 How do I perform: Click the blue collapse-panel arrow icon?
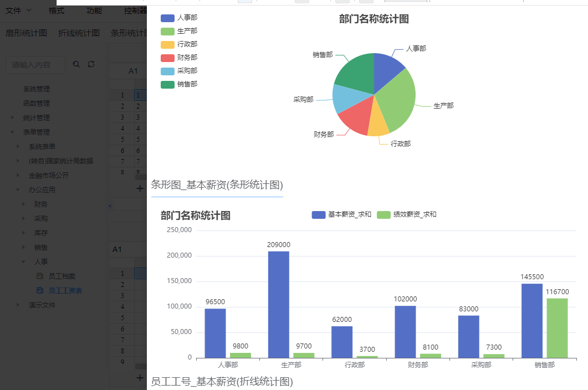109,206
